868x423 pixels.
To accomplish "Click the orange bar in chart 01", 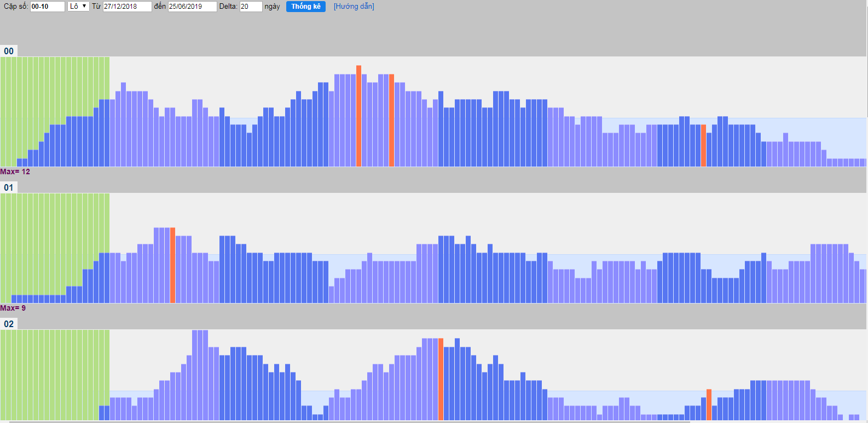I will point(172,265).
